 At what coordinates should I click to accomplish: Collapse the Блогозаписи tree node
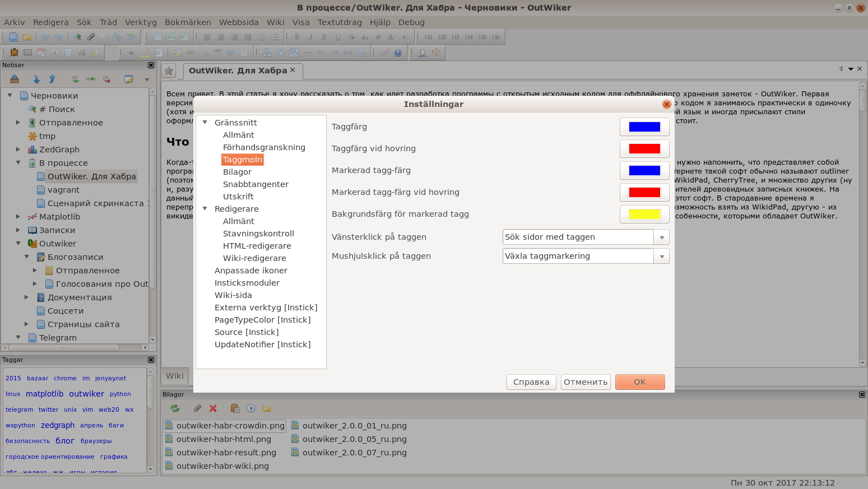click(x=26, y=257)
